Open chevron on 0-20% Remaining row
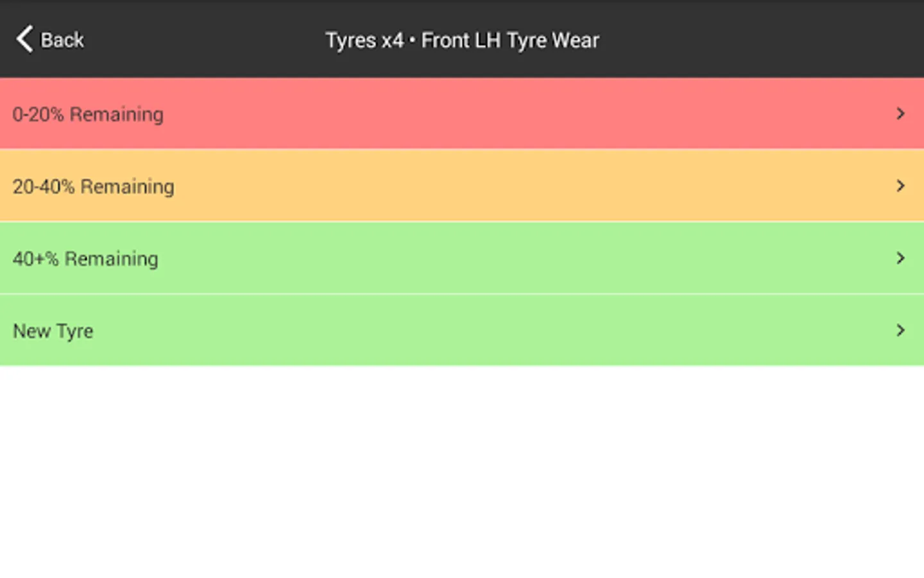Viewport: 924px width, 578px height. point(900,114)
